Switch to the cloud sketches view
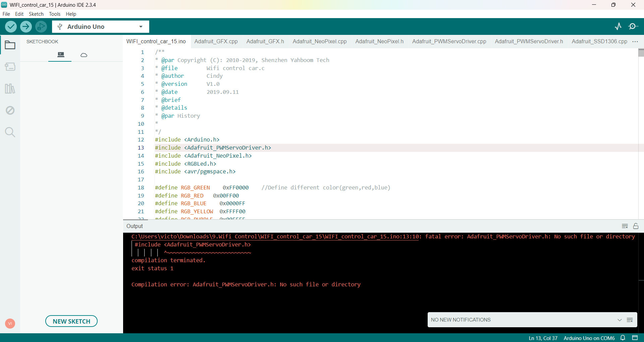644x342 pixels. tap(84, 55)
